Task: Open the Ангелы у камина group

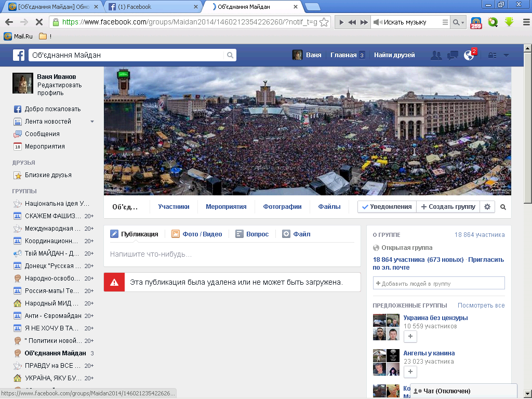Action: (429, 353)
